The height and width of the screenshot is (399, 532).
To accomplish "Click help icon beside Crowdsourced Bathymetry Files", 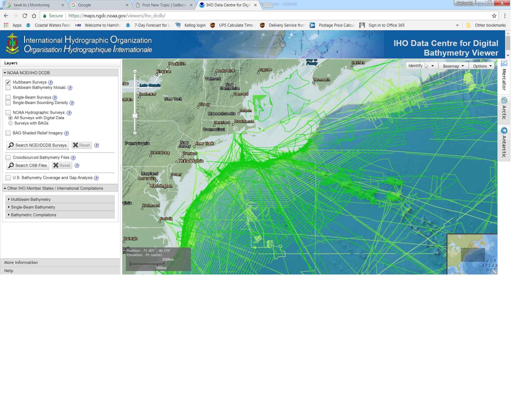I will (73, 158).
